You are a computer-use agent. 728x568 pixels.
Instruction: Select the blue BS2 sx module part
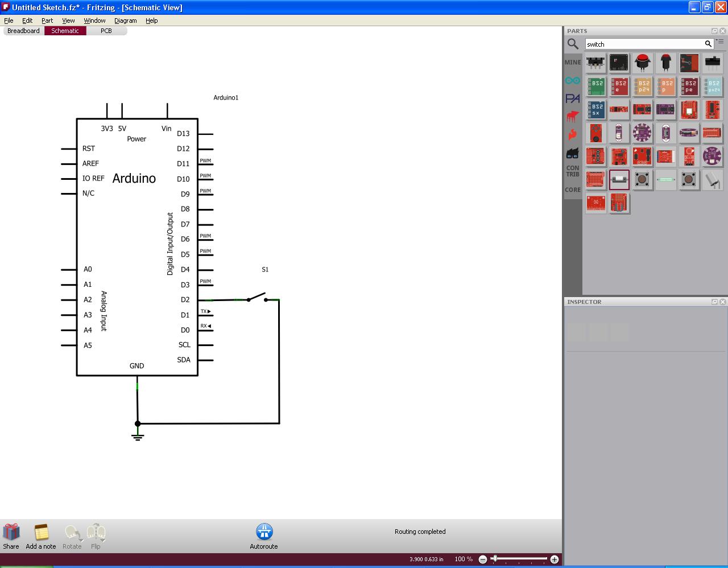[x=596, y=109]
